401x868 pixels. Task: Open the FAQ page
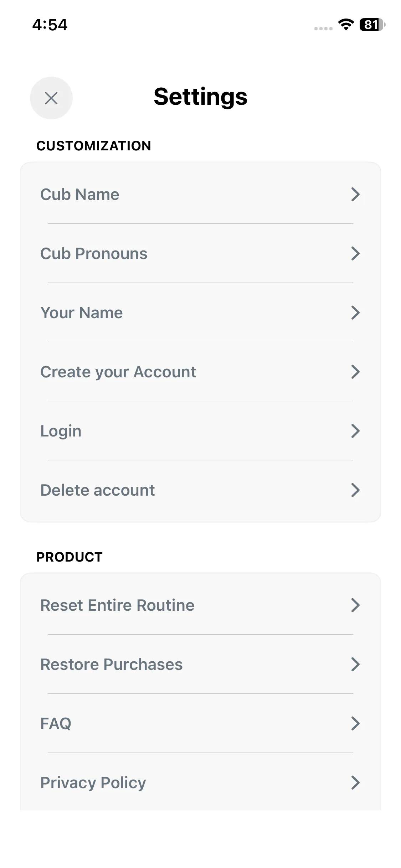point(56,724)
